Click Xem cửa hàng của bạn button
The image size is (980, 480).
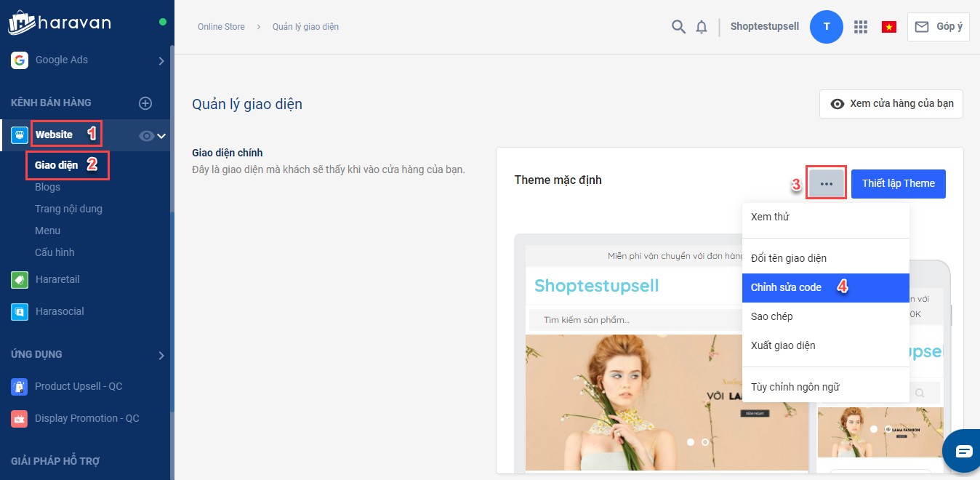tap(891, 103)
